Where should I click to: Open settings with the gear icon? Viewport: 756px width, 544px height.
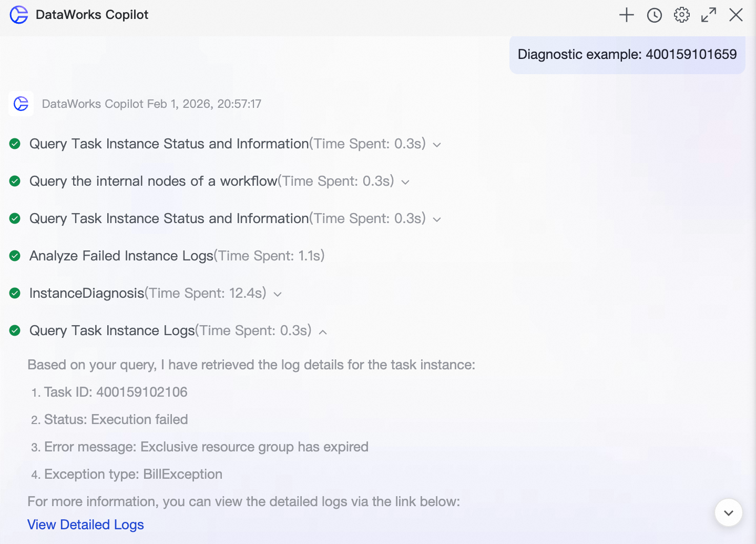pyautogui.click(x=682, y=15)
